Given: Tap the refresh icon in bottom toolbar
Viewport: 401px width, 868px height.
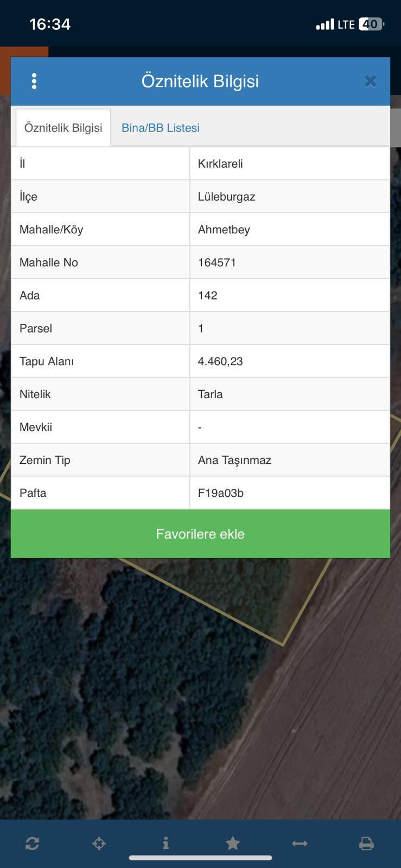Looking at the screenshot, I should (32, 844).
